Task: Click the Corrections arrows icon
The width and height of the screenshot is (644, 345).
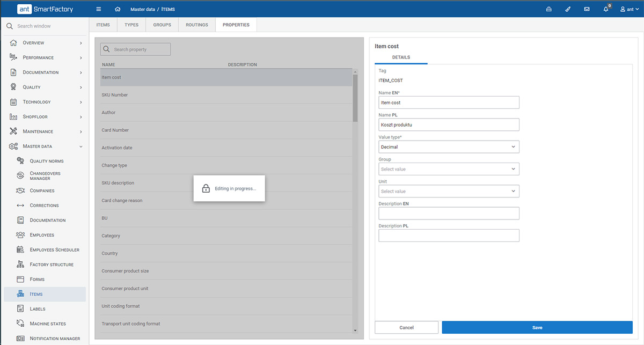Action: pos(20,205)
